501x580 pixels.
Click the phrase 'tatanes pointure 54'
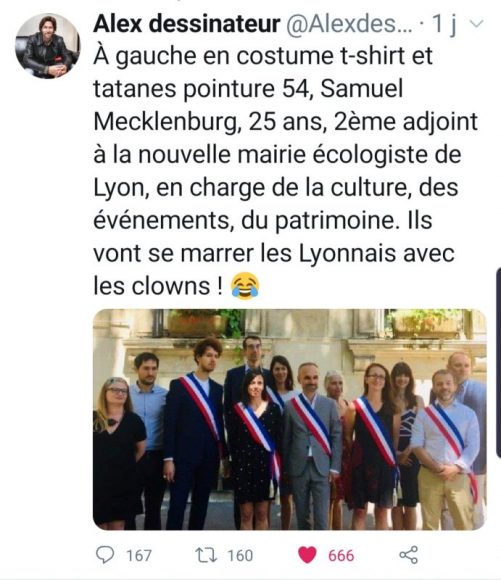click(201, 89)
